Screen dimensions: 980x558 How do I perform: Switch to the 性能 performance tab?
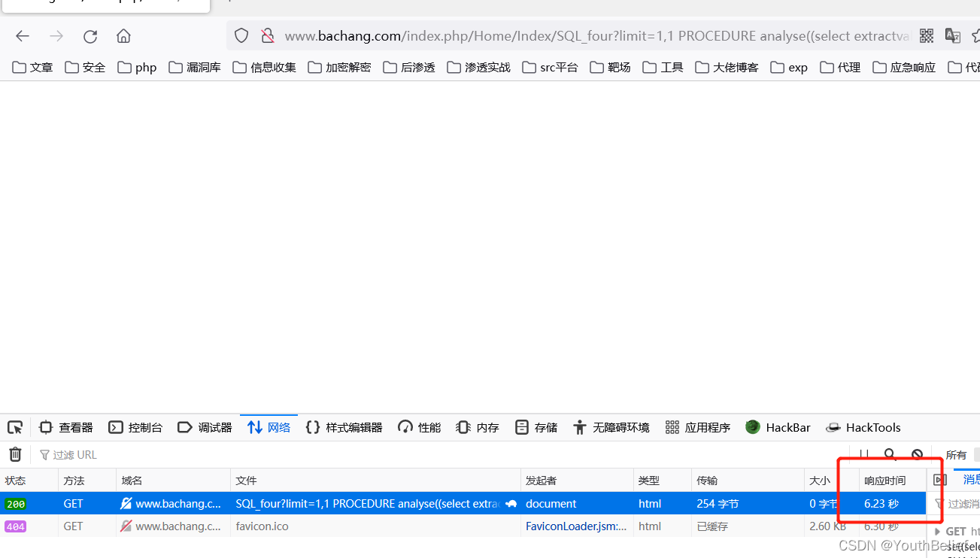pyautogui.click(x=419, y=427)
